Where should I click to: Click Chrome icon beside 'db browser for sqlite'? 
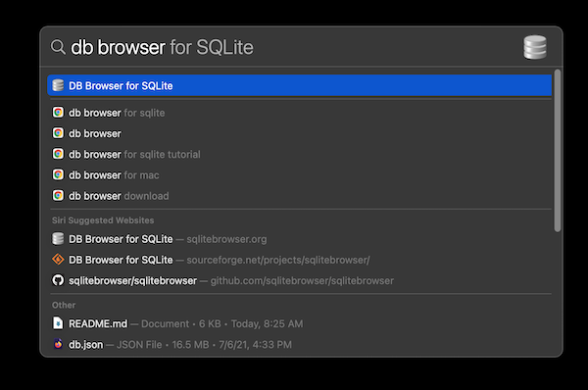(58, 112)
